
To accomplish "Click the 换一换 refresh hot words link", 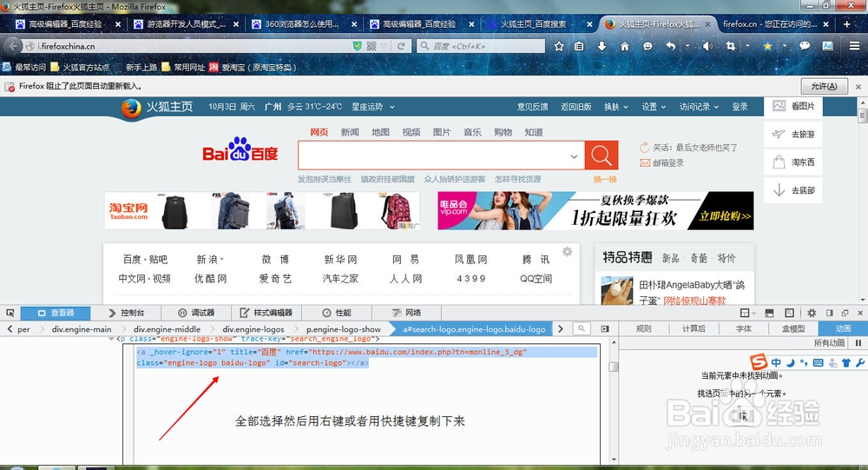I will [605, 179].
